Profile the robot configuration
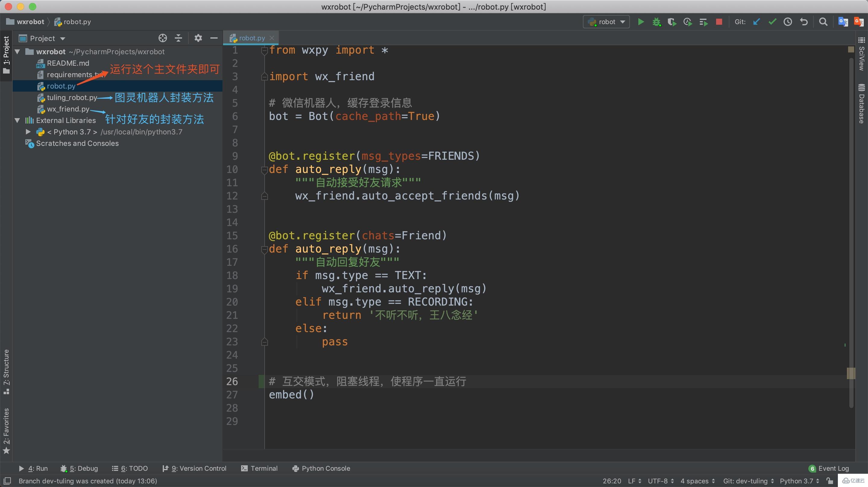868x487 pixels. click(688, 22)
